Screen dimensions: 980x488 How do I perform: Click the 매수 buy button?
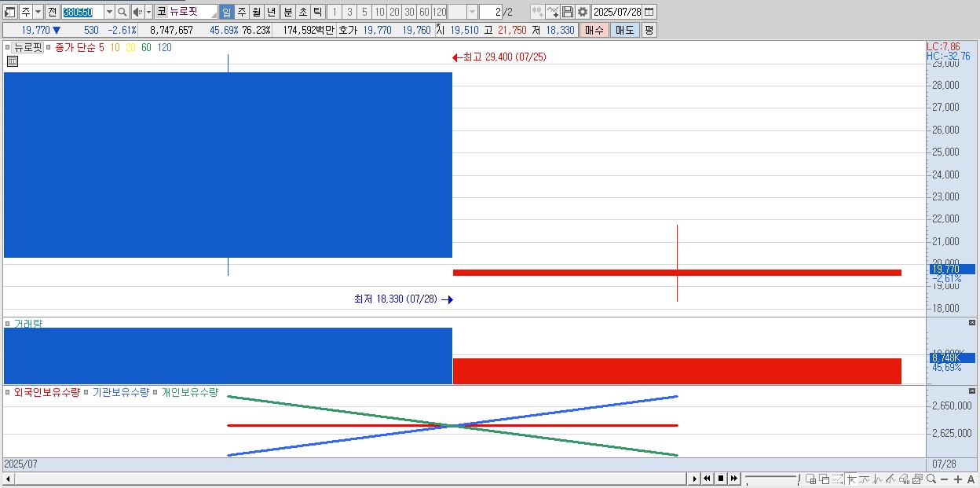tap(594, 30)
